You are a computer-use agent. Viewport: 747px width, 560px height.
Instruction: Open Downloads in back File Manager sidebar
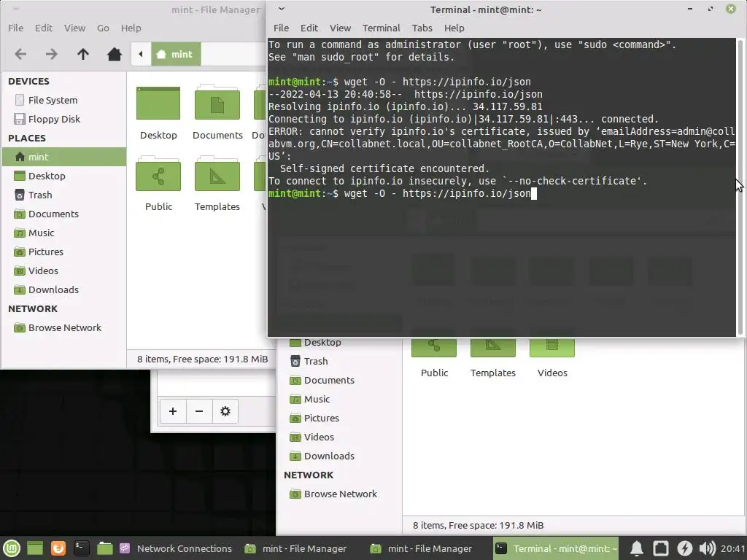[x=329, y=456]
